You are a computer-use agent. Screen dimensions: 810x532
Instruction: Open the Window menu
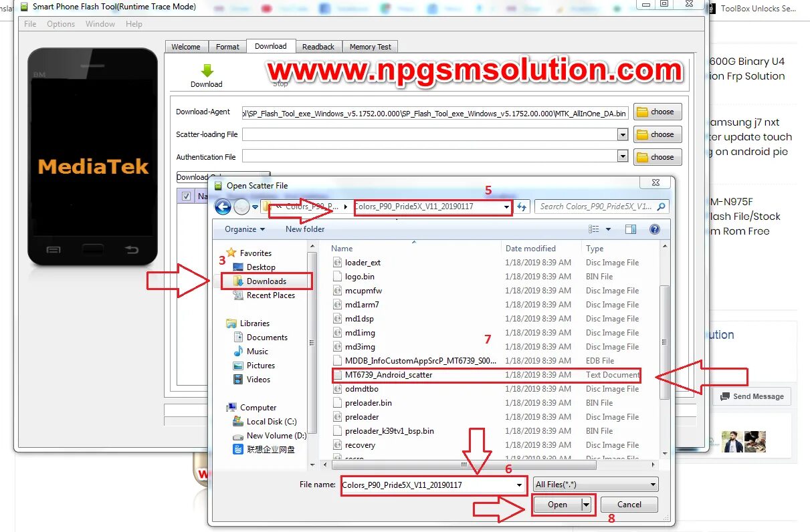(100, 24)
